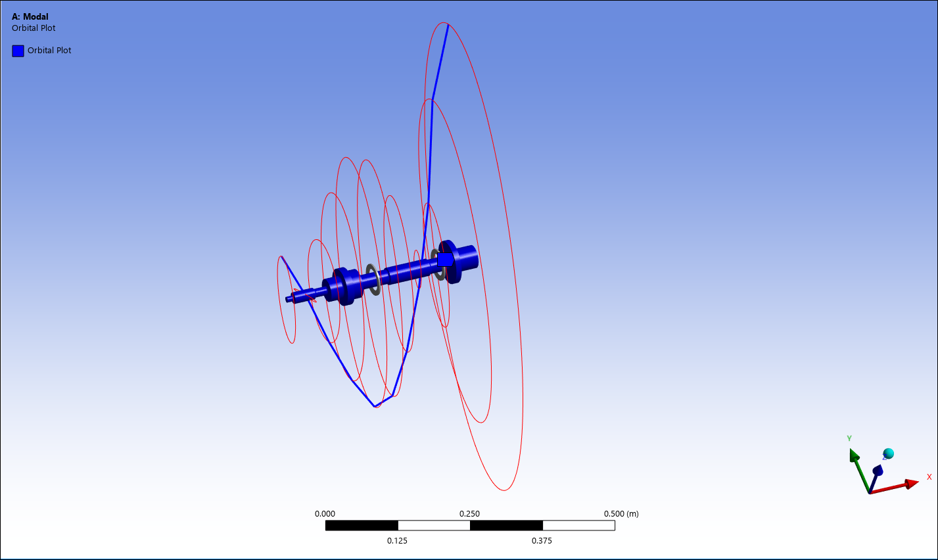Viewport: 938px width, 560px height.
Task: Select the cyan isometric view ball
Action: pos(889,453)
